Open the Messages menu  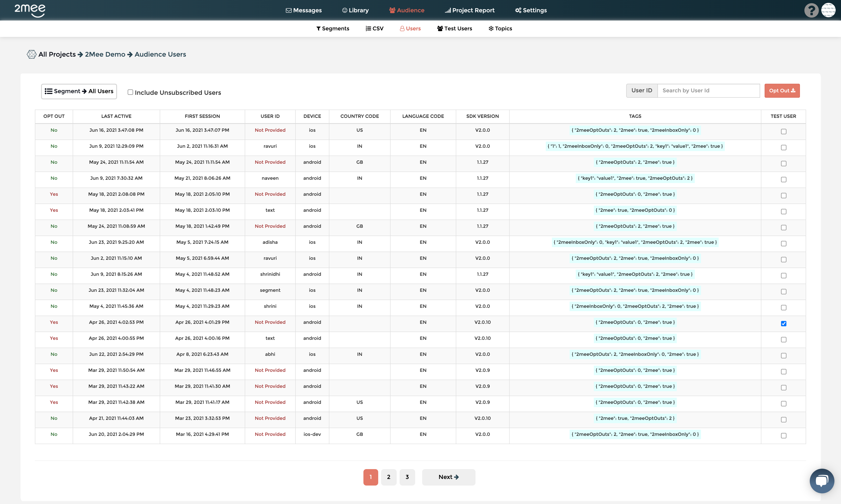tap(303, 10)
